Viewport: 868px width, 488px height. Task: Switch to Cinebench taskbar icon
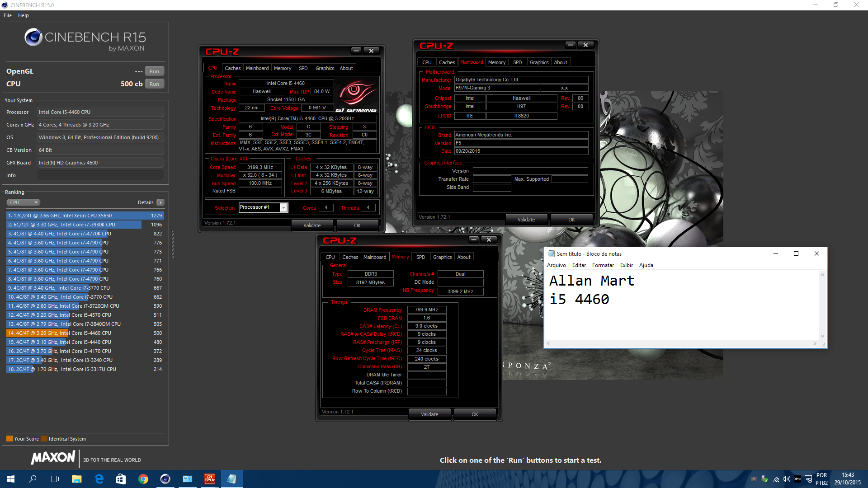(x=165, y=479)
